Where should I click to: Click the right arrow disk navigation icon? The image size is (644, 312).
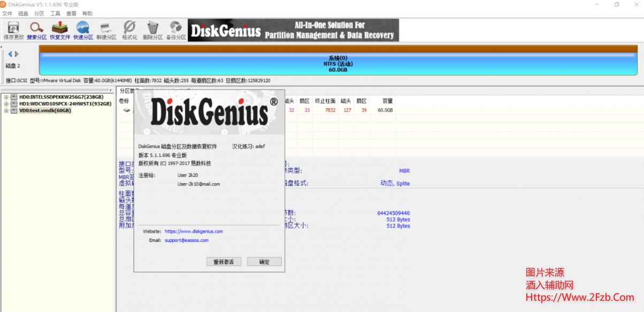click(x=16, y=54)
